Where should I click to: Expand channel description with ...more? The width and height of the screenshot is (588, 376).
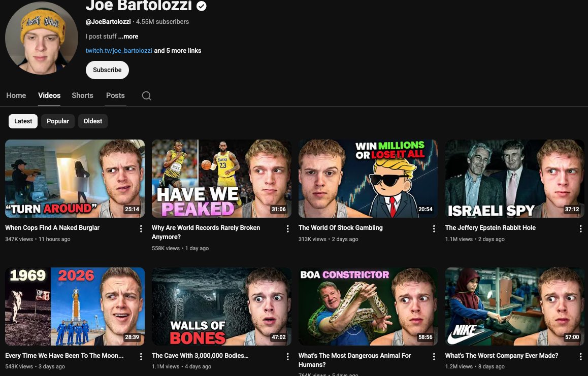click(128, 37)
